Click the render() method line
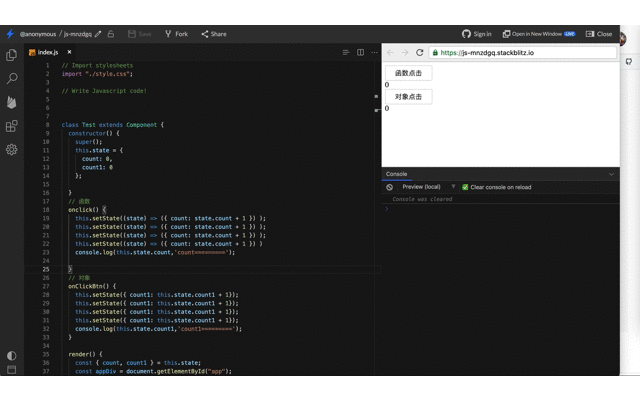The image size is (640, 400). (85, 354)
